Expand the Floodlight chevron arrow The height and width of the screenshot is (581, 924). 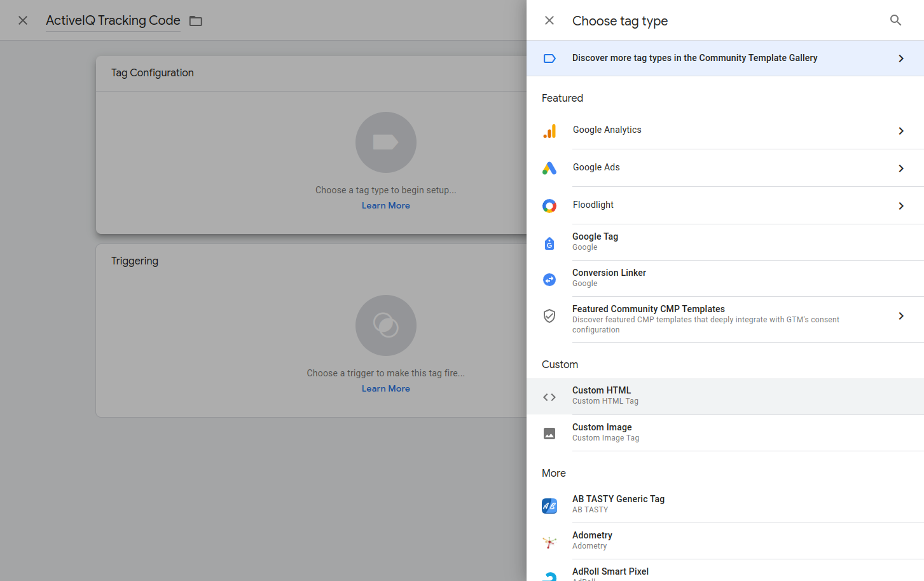point(901,206)
